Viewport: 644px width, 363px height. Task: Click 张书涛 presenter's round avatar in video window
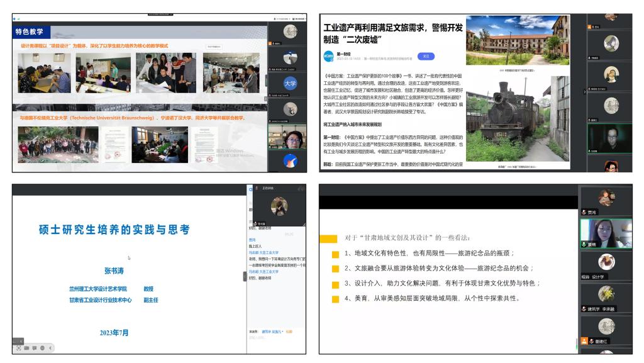click(279, 206)
